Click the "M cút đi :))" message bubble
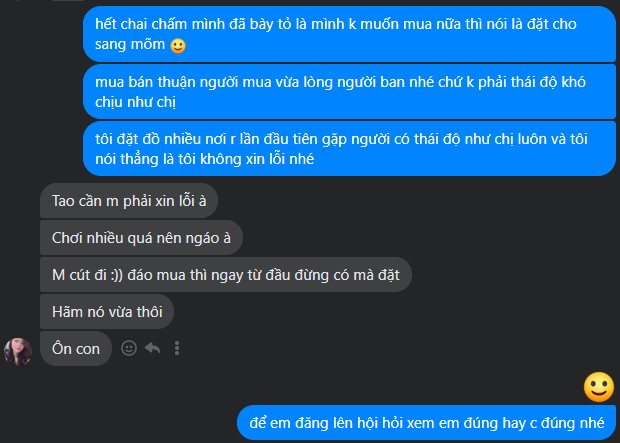The image size is (620, 443). pyautogui.click(x=226, y=275)
